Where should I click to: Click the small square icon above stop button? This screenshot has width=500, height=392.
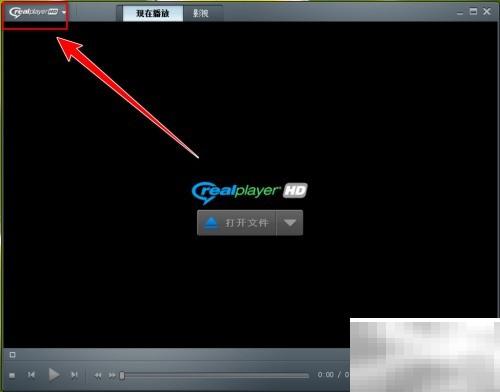tap(12, 355)
